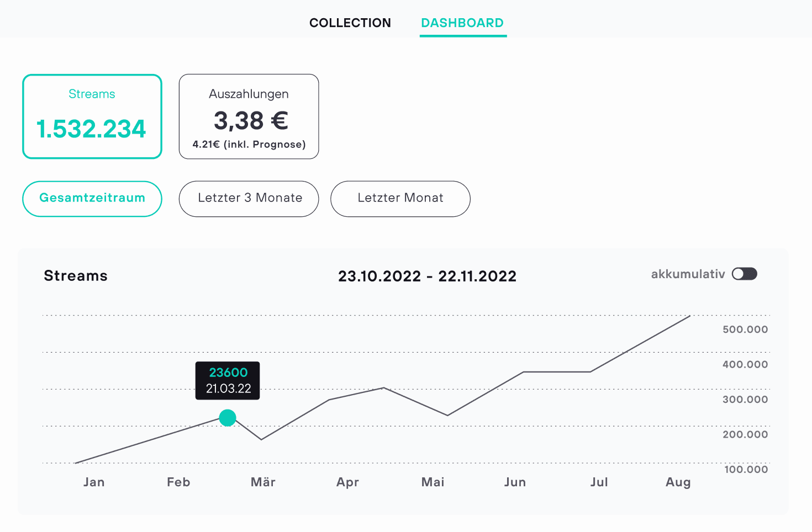Click the 500.000 y-axis value
812x532 pixels.
pos(745,329)
